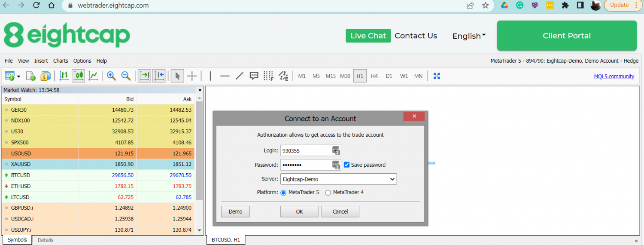Expand the new chart dropdown arrow
The height and width of the screenshot is (245, 644).
click(18, 77)
